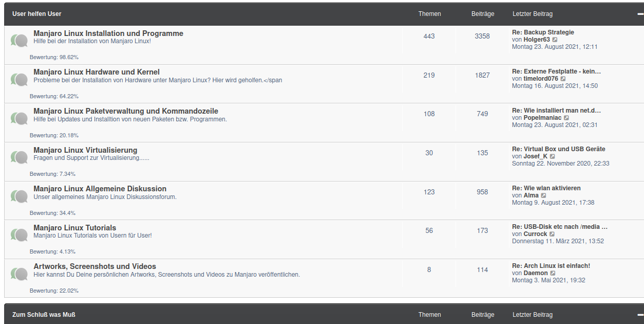This screenshot has width=644, height=324.
Task: Open latest post icon next to Holger63
Action: (555, 40)
